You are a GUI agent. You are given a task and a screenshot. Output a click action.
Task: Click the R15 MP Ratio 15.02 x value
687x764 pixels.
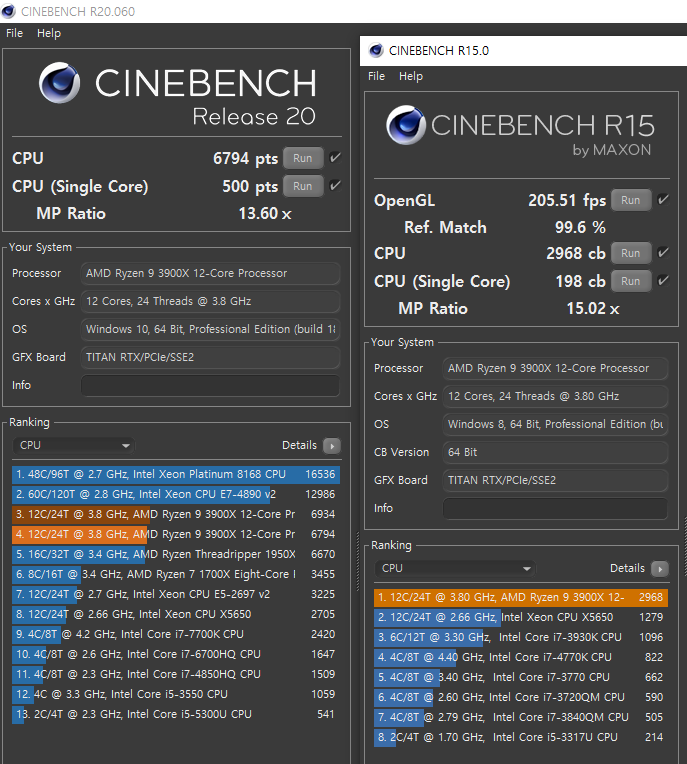[593, 308]
